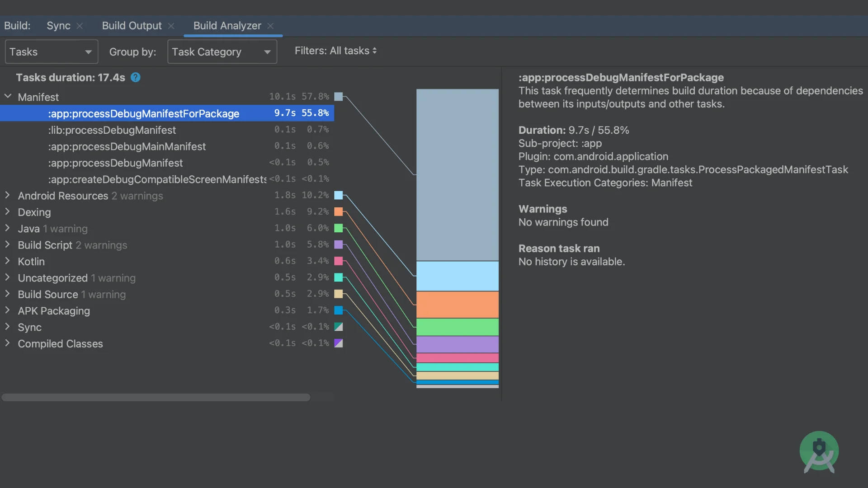868x488 pixels.
Task: Select the :app:processDebugMainManifest task
Action: 167,146
